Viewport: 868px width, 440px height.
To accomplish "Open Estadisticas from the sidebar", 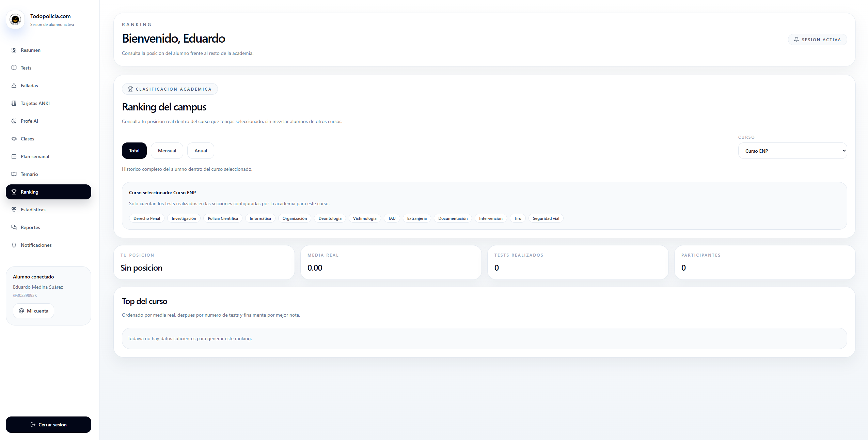I will (x=48, y=210).
